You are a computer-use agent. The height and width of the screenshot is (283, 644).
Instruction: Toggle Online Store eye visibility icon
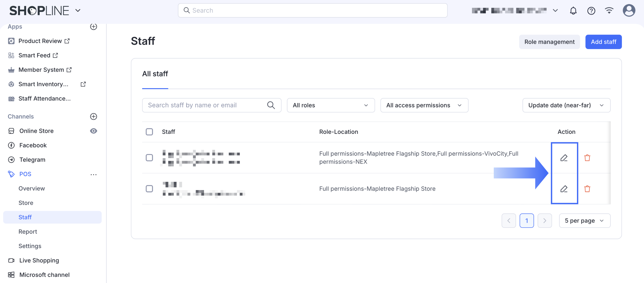pyautogui.click(x=93, y=131)
